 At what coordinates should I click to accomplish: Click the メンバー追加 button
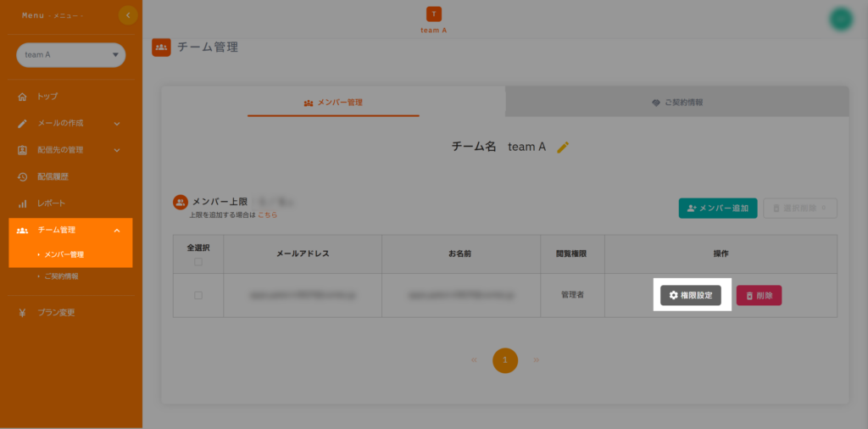[x=718, y=209]
